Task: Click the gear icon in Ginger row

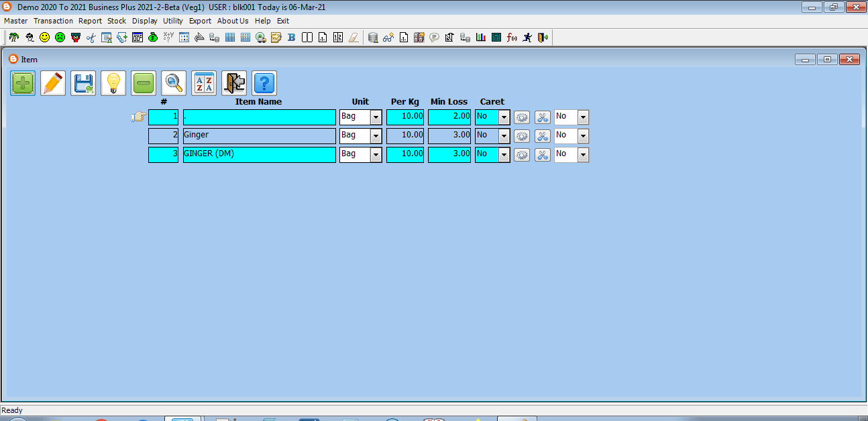Action: tap(522, 136)
